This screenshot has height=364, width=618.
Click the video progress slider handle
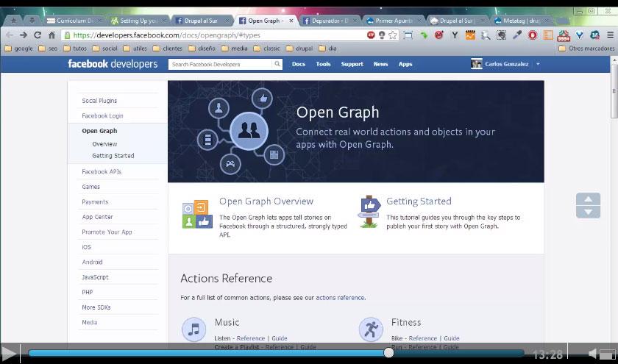pos(388,352)
